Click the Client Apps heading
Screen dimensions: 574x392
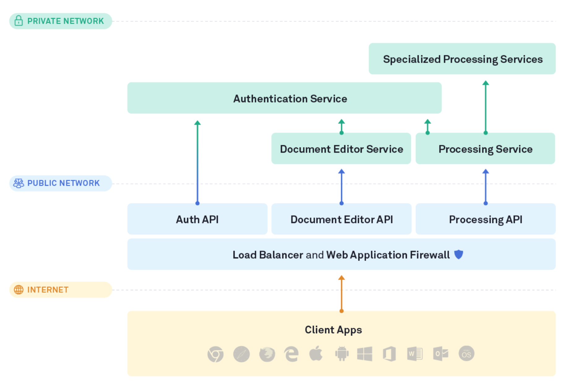[333, 330]
